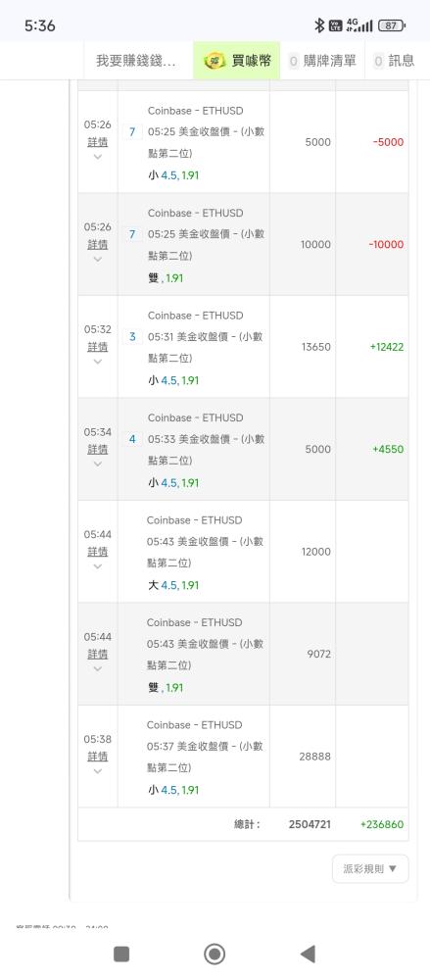Open 詳情 link for 05:32 bet

click(x=98, y=347)
